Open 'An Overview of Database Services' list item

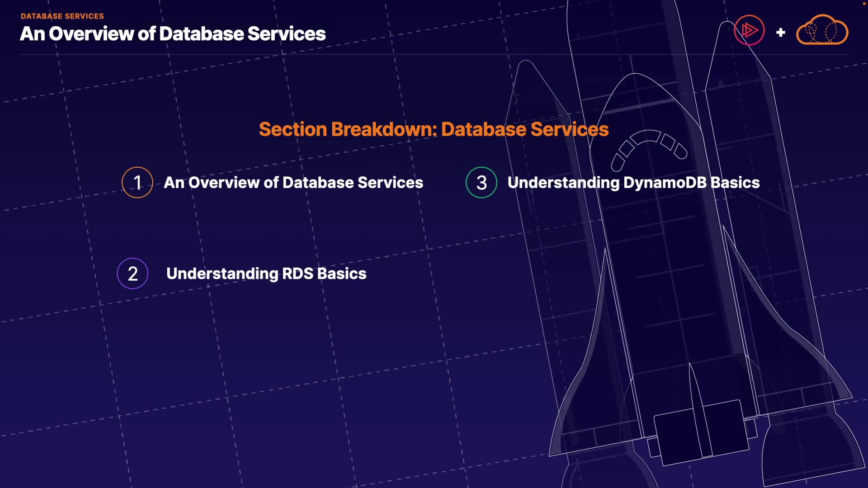point(293,183)
